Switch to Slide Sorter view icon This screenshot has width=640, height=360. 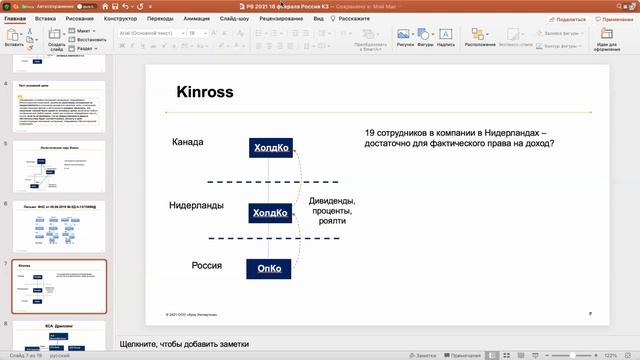point(507,356)
